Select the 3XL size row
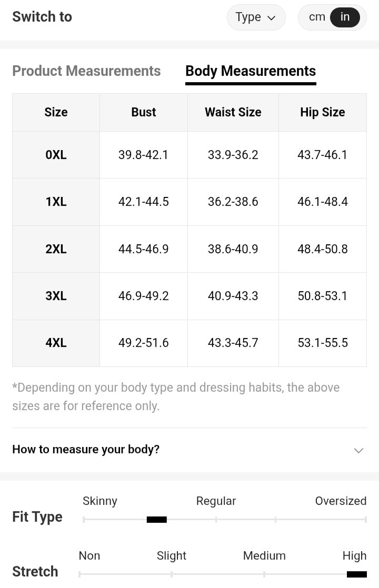379x588 pixels. [56, 296]
